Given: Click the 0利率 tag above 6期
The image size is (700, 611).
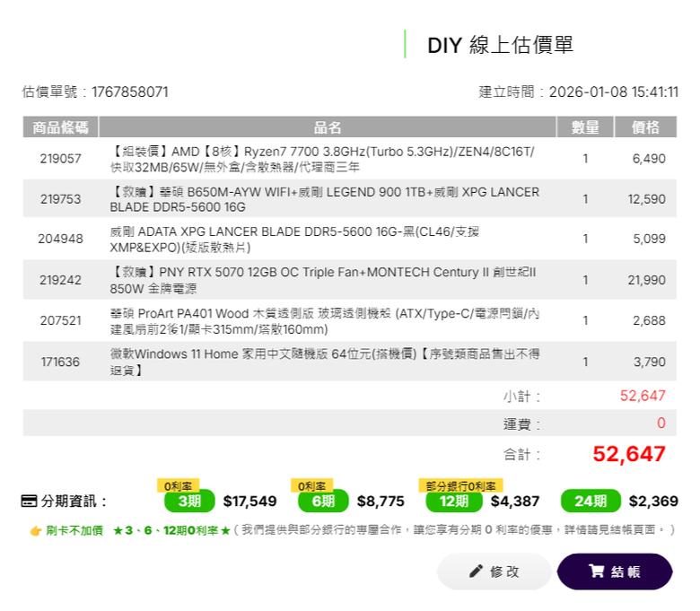Looking at the screenshot, I should click(x=312, y=485).
